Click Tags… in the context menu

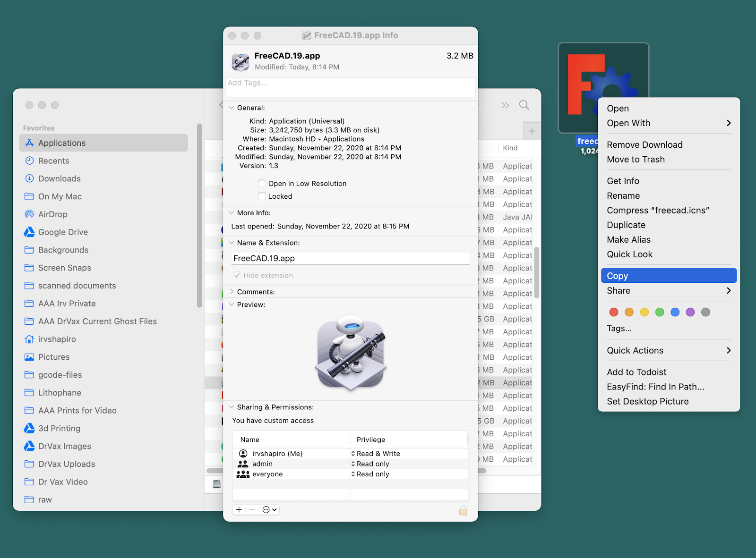click(619, 328)
